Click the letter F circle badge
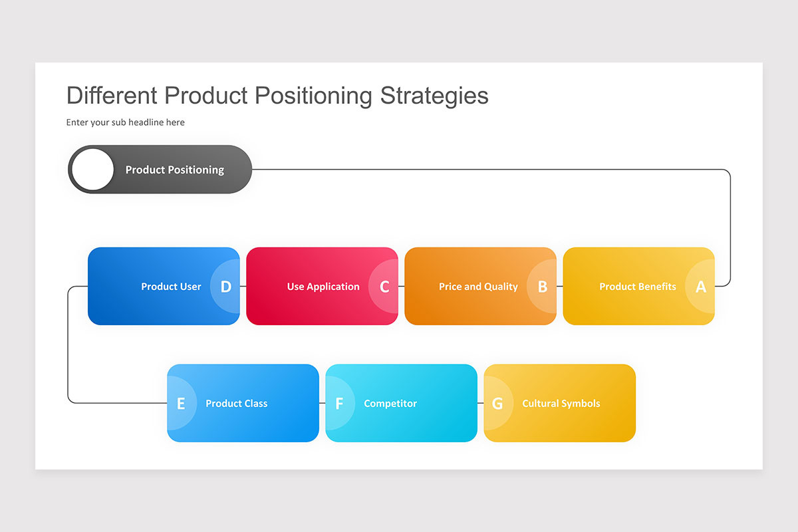 (x=340, y=403)
